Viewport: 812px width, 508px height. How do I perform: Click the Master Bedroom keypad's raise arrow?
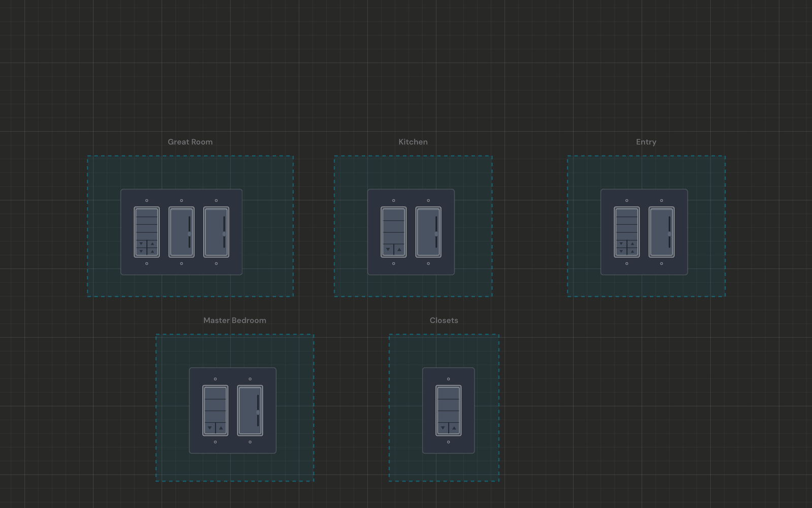point(221,428)
